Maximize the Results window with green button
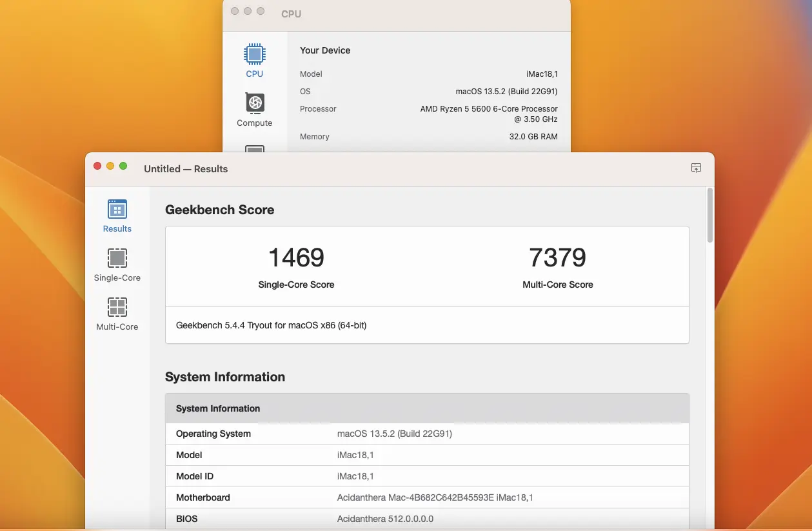Viewport: 812px width, 531px height. 123,166
